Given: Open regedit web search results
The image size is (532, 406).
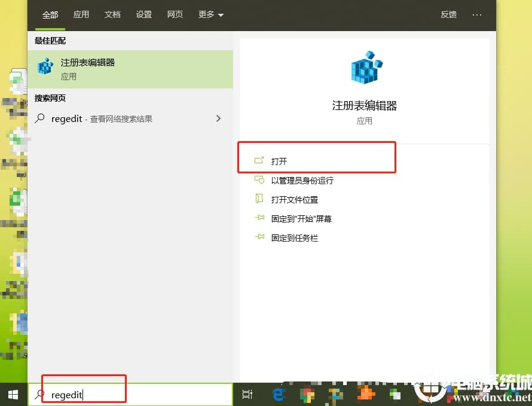Looking at the screenshot, I should (x=130, y=119).
